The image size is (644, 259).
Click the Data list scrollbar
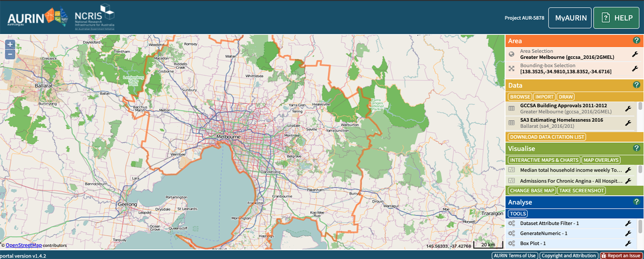pyautogui.click(x=640, y=106)
